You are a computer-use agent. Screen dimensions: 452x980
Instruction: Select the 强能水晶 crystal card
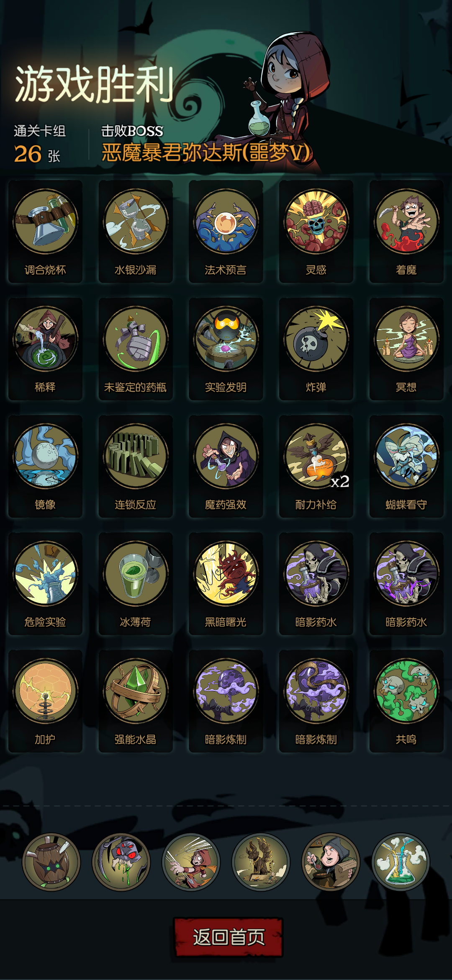click(x=136, y=701)
